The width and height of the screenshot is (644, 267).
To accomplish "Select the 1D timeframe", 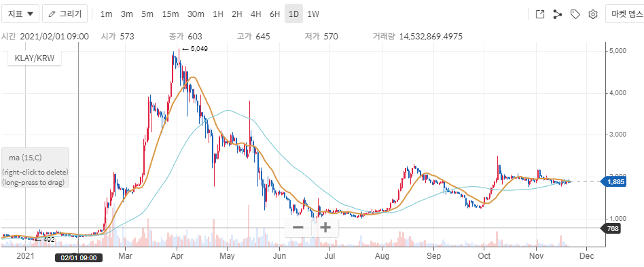I will click(x=293, y=14).
